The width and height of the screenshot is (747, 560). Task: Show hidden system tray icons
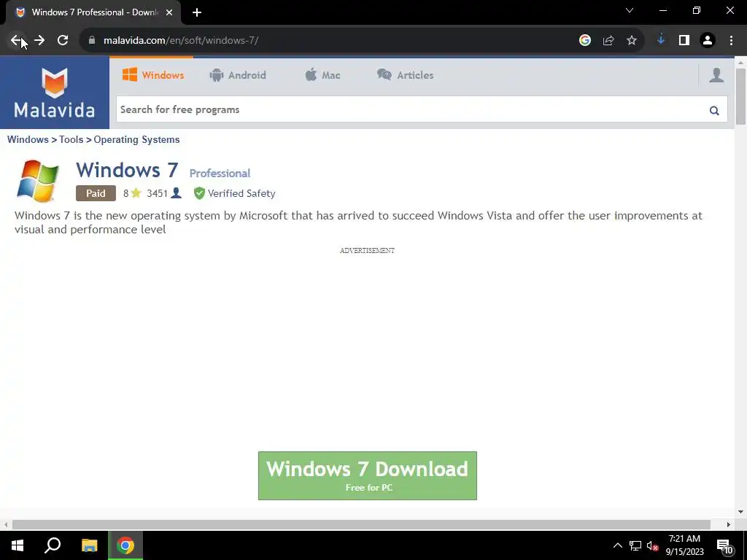coord(617,545)
